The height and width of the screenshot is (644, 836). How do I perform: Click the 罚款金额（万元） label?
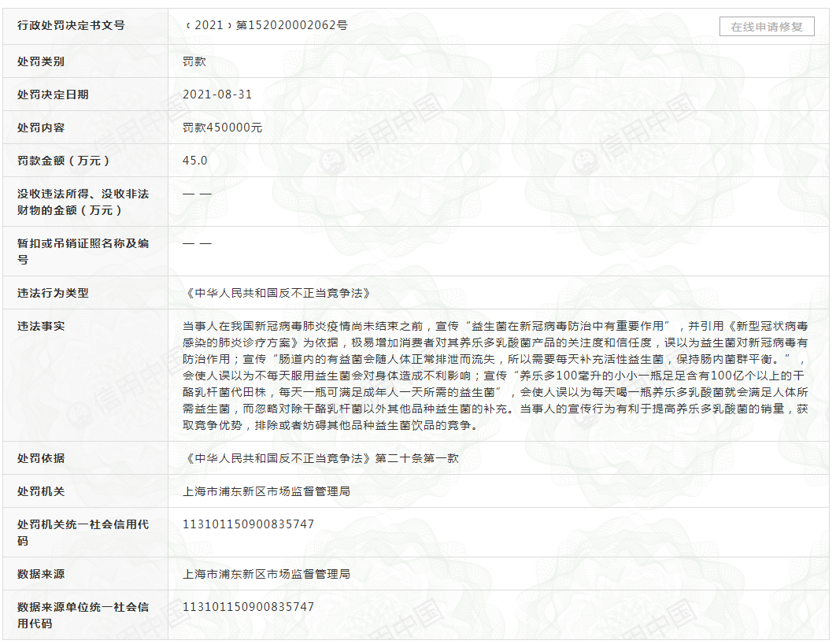point(63,161)
